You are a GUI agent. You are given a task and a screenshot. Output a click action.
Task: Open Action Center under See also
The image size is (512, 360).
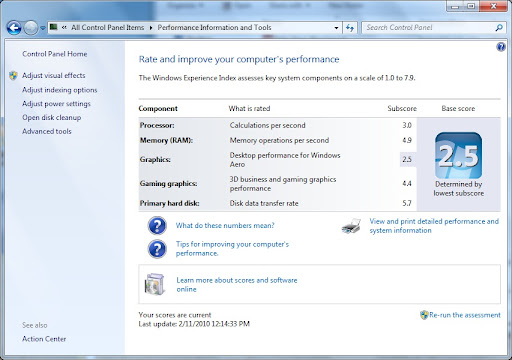coord(44,339)
